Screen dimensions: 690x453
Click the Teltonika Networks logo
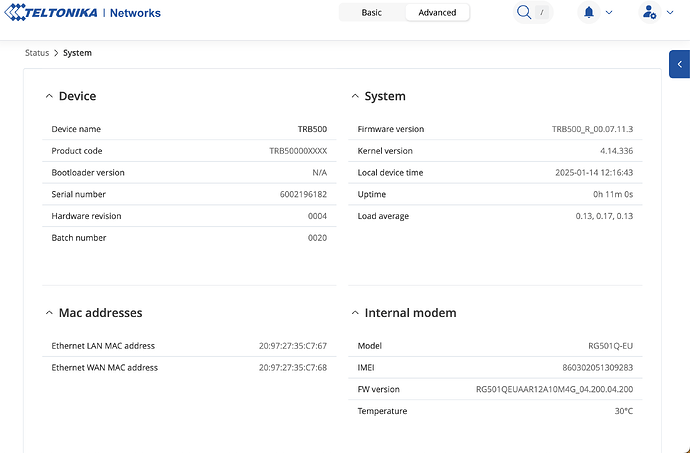(83, 12)
